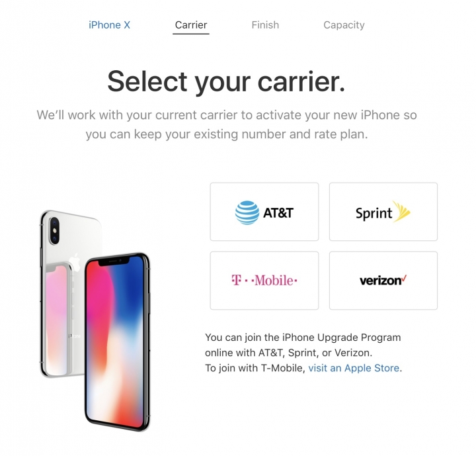
Task: Go back to the iPhone X step
Action: 109,25
